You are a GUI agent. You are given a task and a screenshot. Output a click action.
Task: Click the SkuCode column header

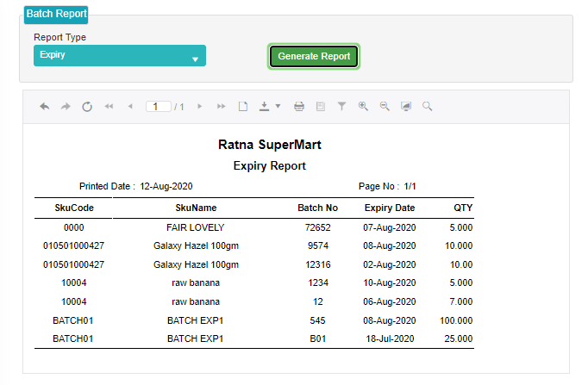[x=74, y=208]
